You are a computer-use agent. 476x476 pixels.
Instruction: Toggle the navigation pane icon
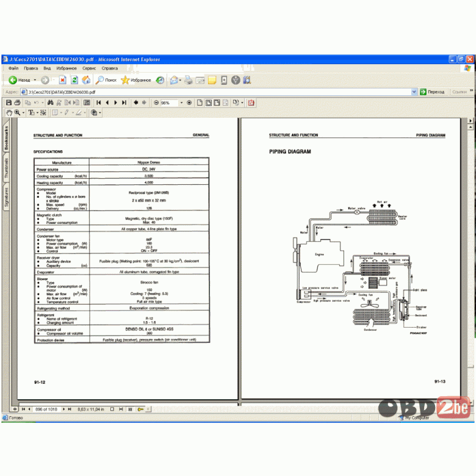[87, 103]
